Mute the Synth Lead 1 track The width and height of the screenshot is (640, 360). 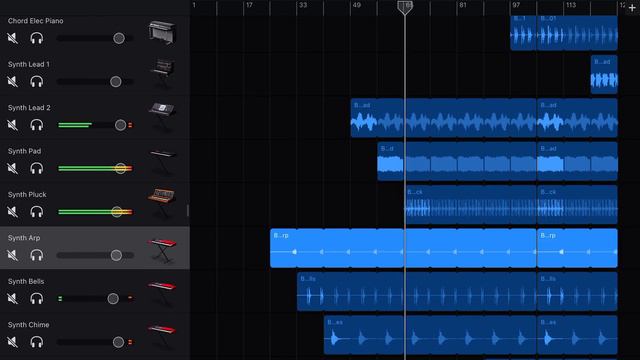click(13, 82)
